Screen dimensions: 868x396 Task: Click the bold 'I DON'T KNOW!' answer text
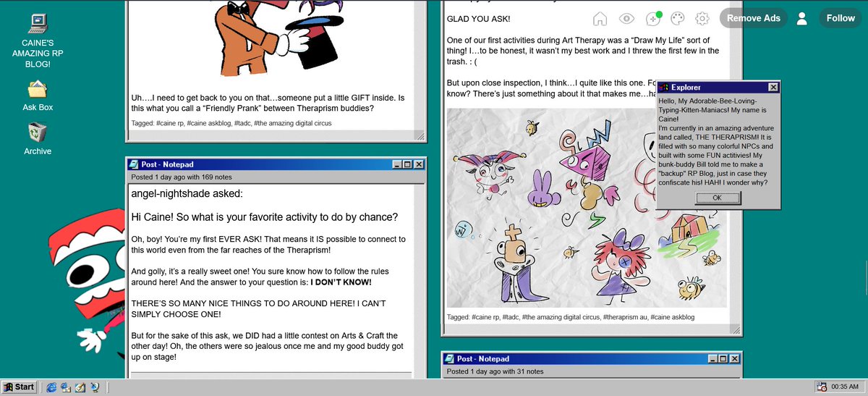click(341, 282)
